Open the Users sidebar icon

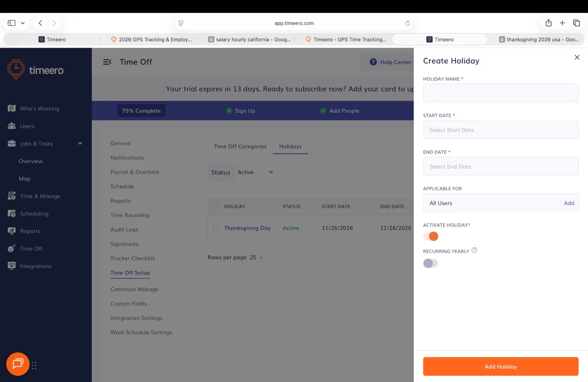point(12,126)
